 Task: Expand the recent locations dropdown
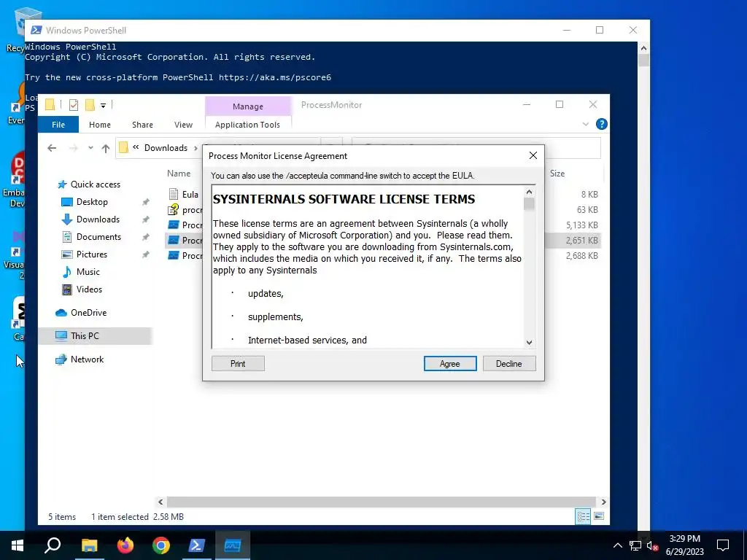[90, 148]
